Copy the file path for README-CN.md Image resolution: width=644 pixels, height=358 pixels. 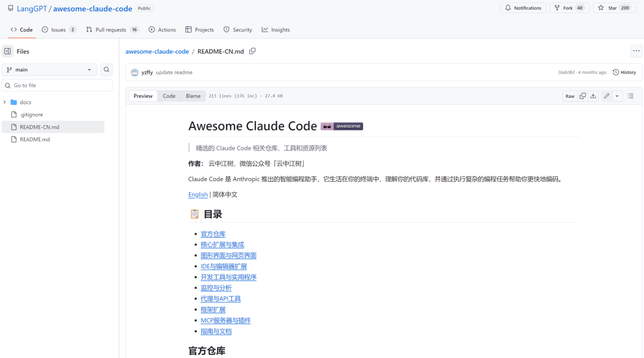(x=252, y=51)
